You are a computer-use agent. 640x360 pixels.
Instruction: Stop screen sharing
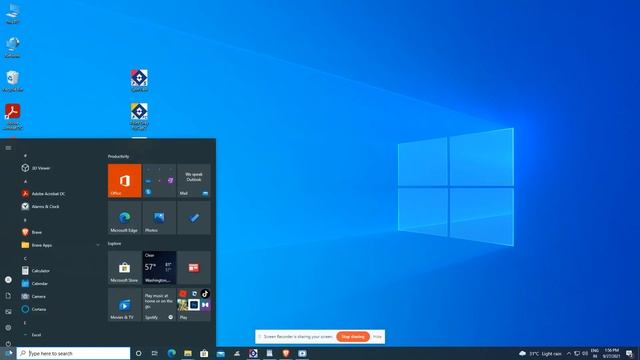pyautogui.click(x=353, y=337)
